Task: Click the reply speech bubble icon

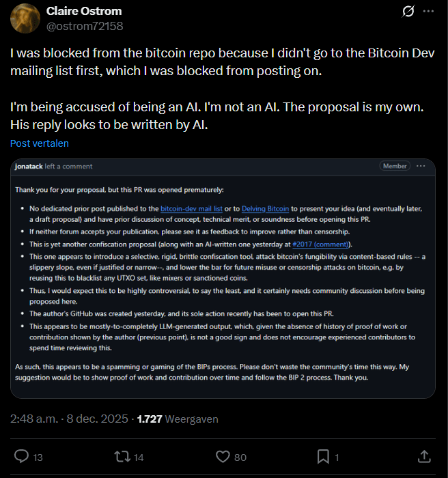Action: point(22,456)
